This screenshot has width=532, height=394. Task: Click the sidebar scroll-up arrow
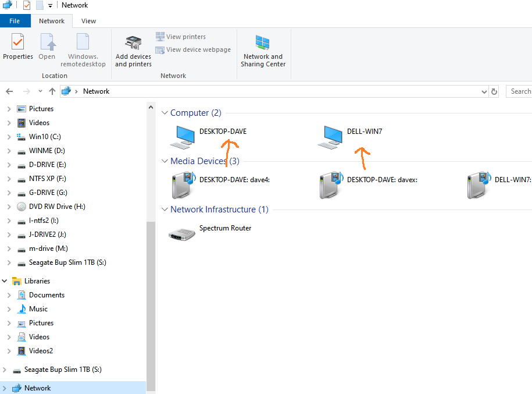pyautogui.click(x=151, y=107)
